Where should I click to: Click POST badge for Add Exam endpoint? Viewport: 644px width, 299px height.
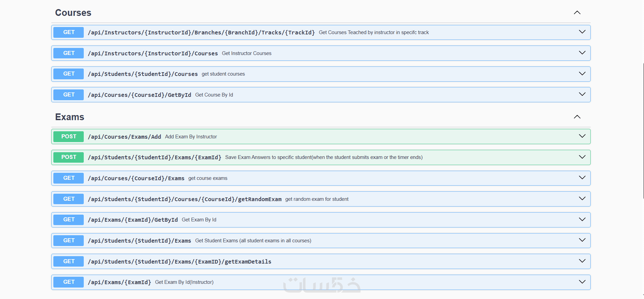pos(69,137)
